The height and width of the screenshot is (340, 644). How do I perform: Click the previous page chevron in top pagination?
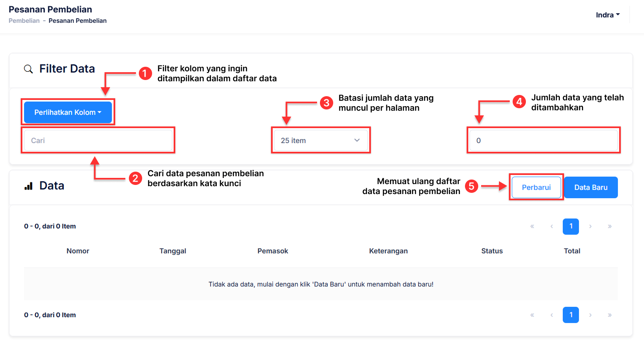pyautogui.click(x=552, y=226)
